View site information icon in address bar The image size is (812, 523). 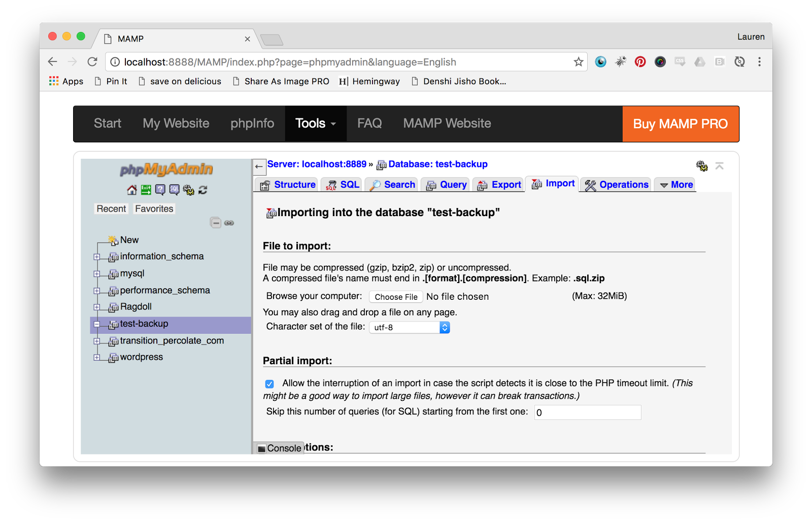pyautogui.click(x=115, y=62)
